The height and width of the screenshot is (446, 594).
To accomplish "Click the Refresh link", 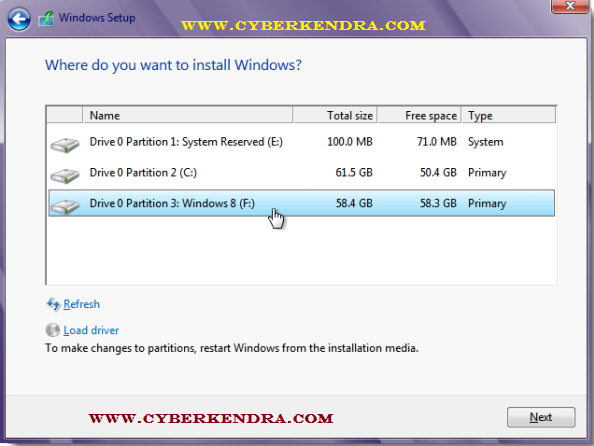I will coord(81,304).
